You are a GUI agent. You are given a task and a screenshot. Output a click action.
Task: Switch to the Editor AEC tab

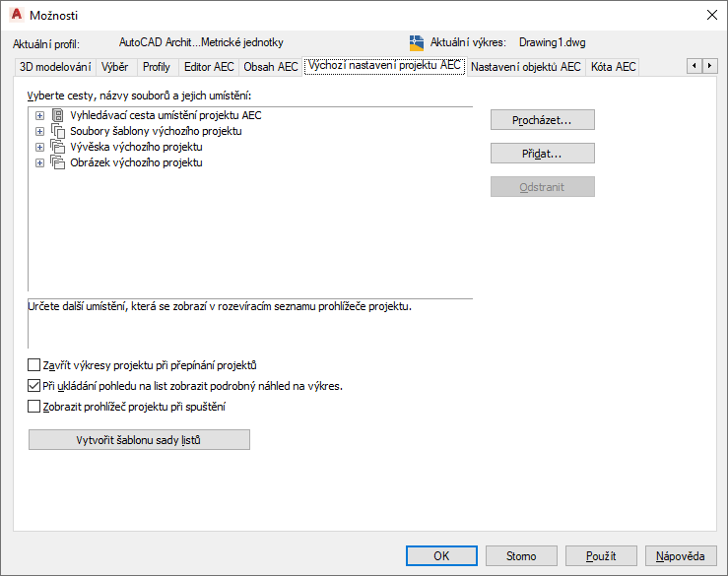(209, 67)
